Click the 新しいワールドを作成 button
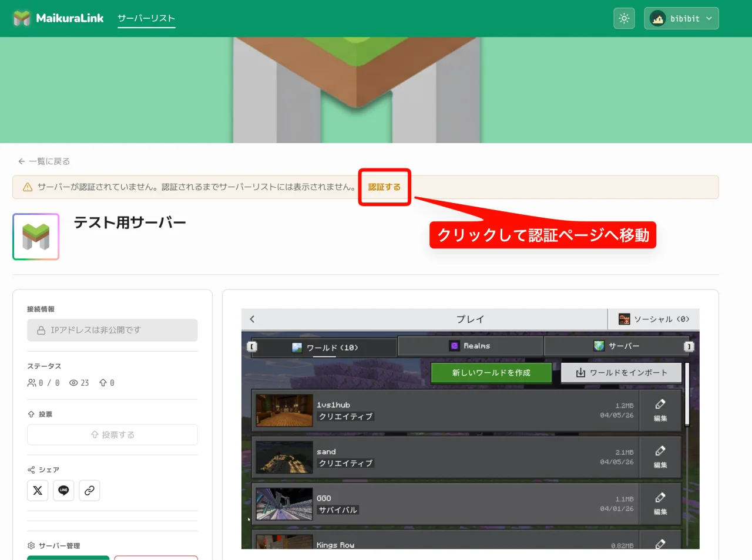 pos(491,373)
